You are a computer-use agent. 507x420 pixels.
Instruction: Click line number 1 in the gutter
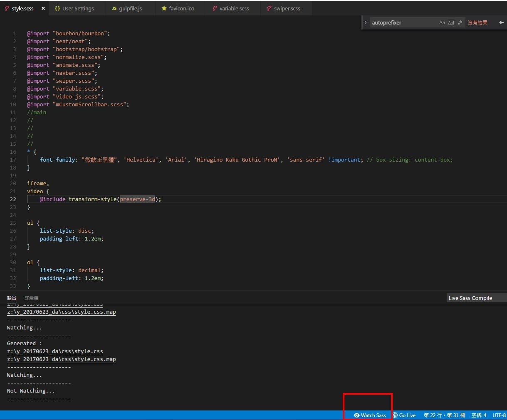(15, 34)
